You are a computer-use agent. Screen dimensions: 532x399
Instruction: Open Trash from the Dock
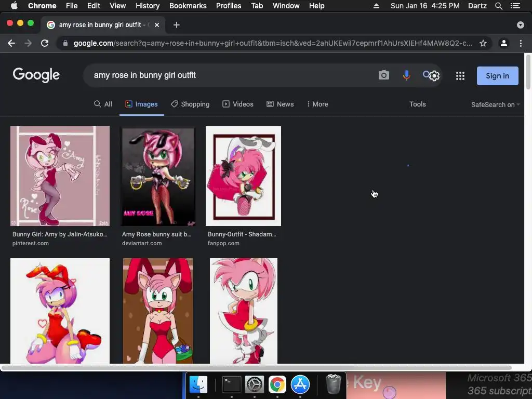tap(333, 384)
